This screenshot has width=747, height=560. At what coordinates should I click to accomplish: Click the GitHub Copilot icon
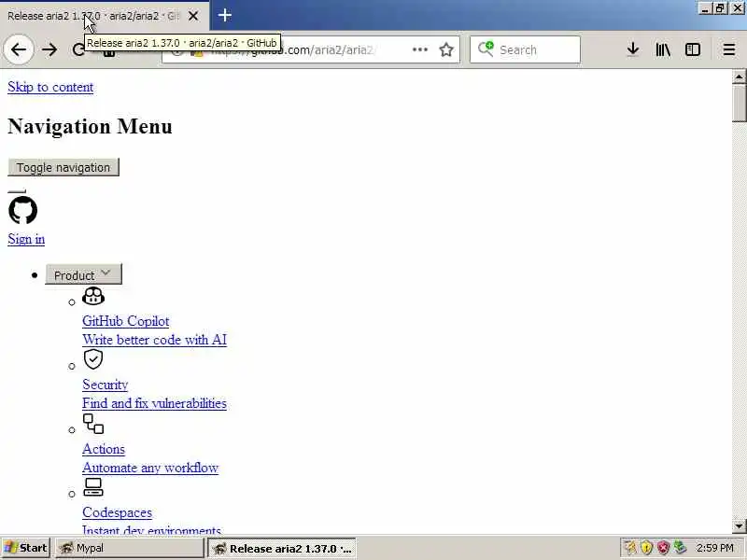coord(93,296)
